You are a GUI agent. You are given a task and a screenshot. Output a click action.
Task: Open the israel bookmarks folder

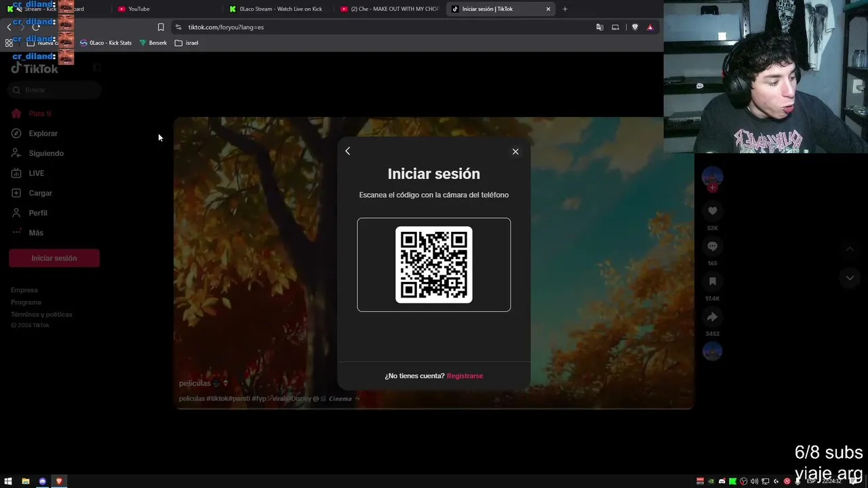[186, 43]
